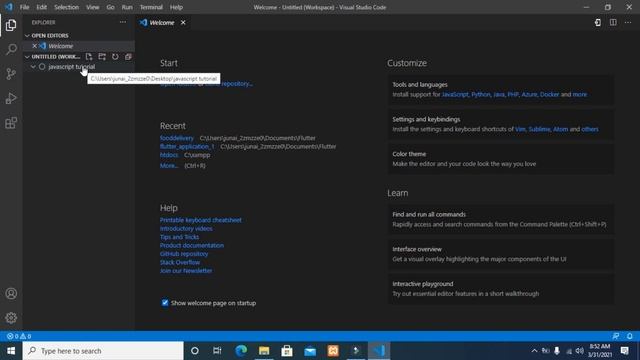This screenshot has width=640, height=360.
Task: Open the htdocs recent folder
Action: click(x=169, y=155)
